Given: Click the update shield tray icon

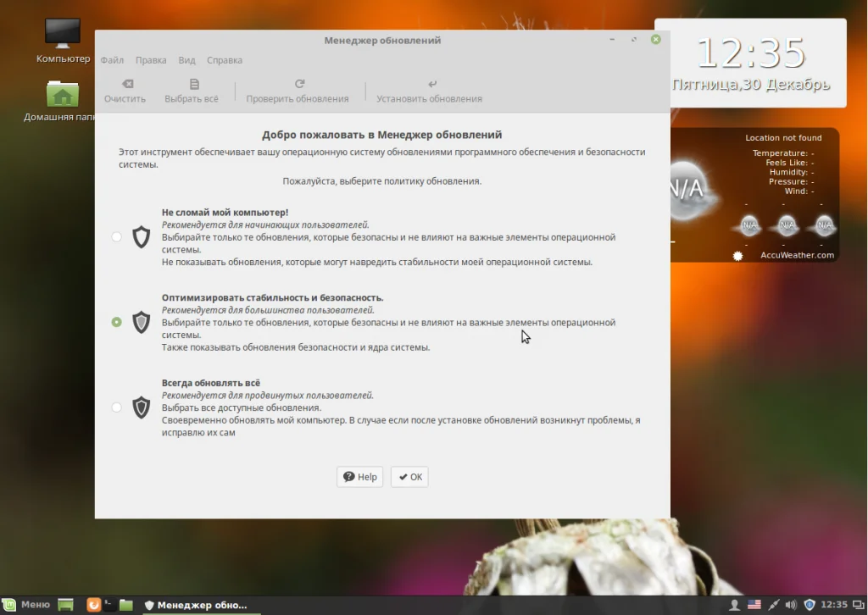Looking at the screenshot, I should [x=810, y=605].
